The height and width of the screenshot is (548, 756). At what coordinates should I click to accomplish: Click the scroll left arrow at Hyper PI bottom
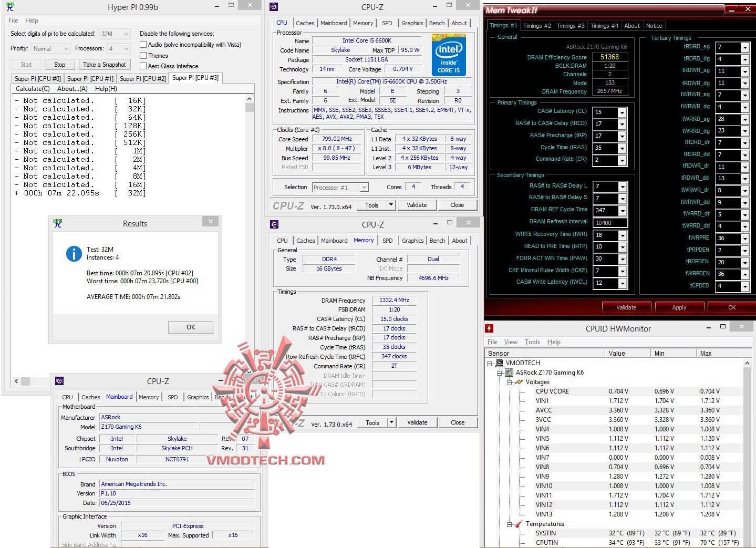(x=16, y=381)
